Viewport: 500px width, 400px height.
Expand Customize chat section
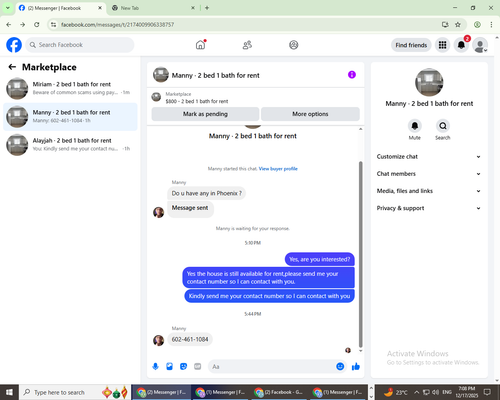pyautogui.click(x=429, y=157)
